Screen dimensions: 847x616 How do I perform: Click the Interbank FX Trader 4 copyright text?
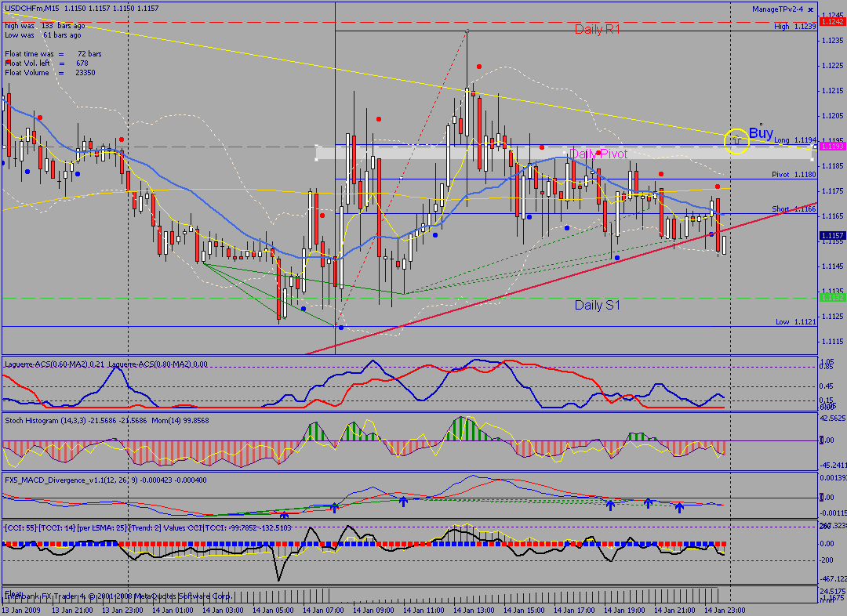point(118,596)
